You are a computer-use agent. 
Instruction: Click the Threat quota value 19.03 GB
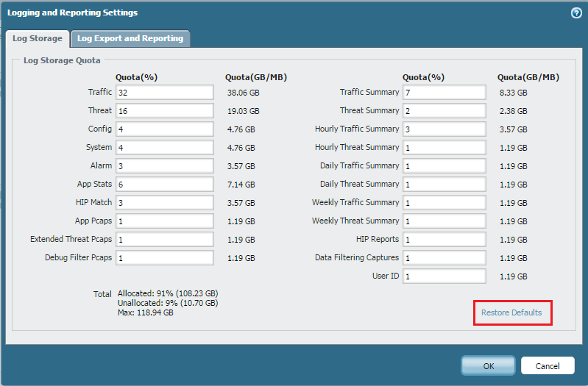tap(244, 111)
